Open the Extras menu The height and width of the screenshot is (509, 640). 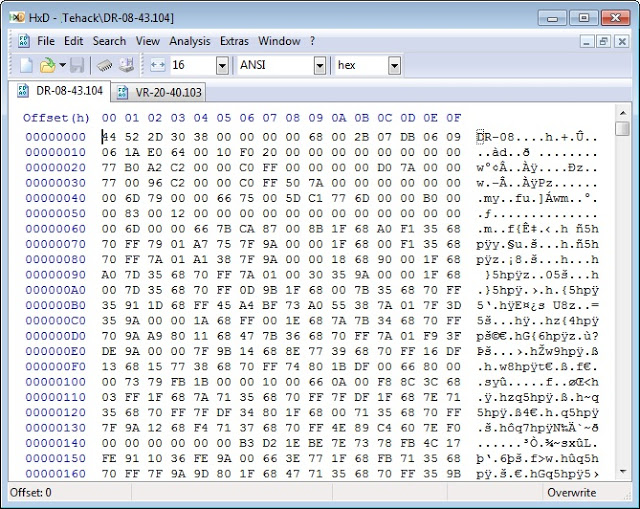tap(234, 41)
